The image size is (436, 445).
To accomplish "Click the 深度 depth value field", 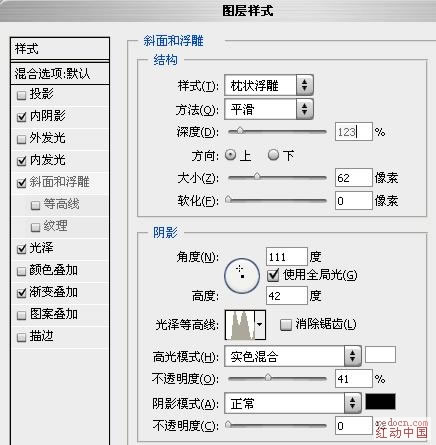I will point(353,132).
